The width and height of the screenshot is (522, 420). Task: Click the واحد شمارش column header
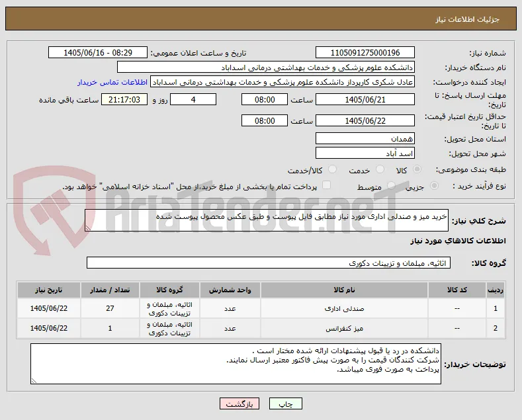pos(230,290)
